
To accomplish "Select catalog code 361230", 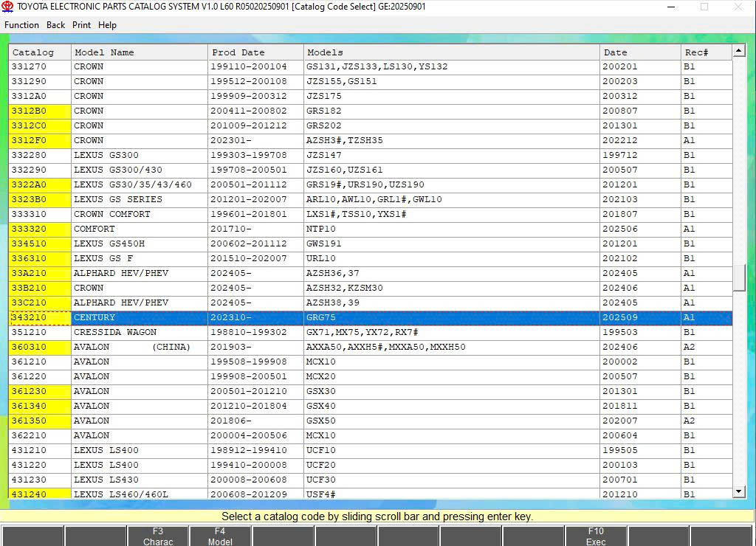I will (x=40, y=391).
